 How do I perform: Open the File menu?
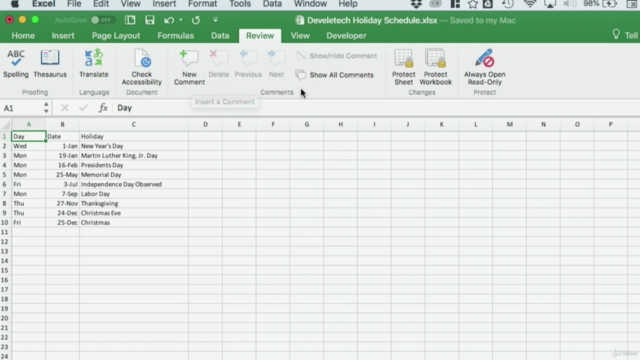[x=74, y=4]
